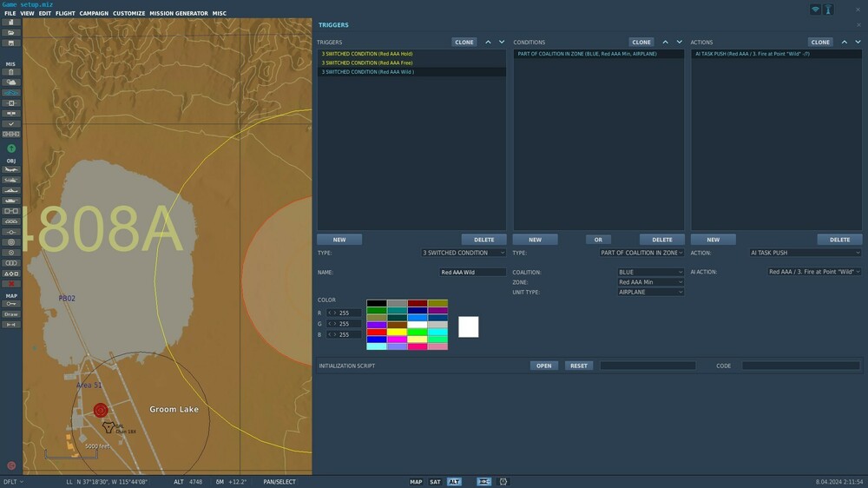868x488 pixels.
Task: Move selected trigger up with arrow
Action: 488,42
